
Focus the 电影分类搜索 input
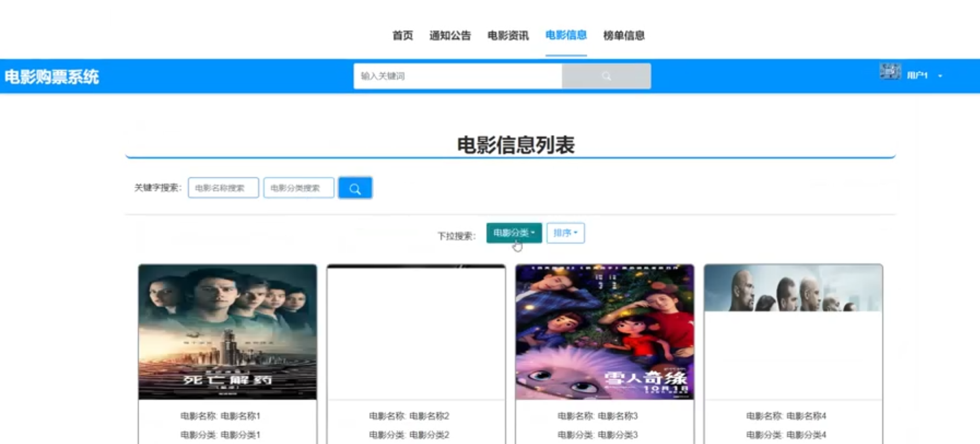tap(299, 188)
